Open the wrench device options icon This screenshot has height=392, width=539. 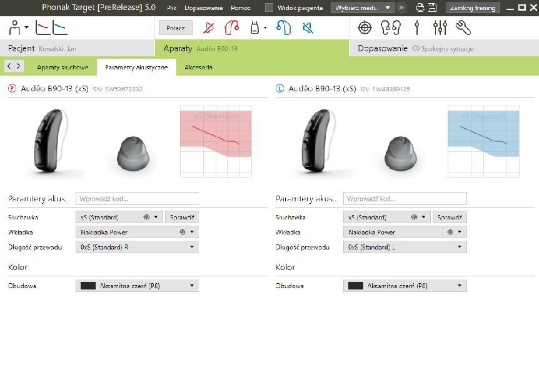click(x=463, y=28)
